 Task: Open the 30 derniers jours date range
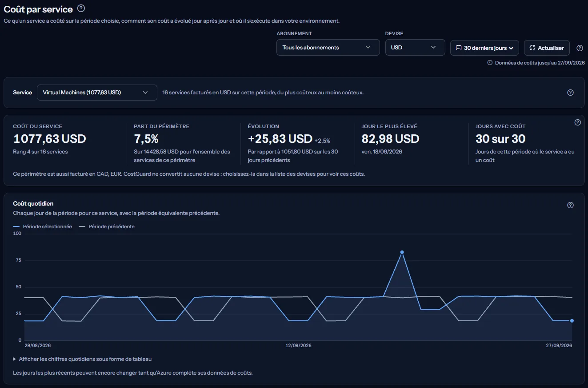(x=485, y=48)
